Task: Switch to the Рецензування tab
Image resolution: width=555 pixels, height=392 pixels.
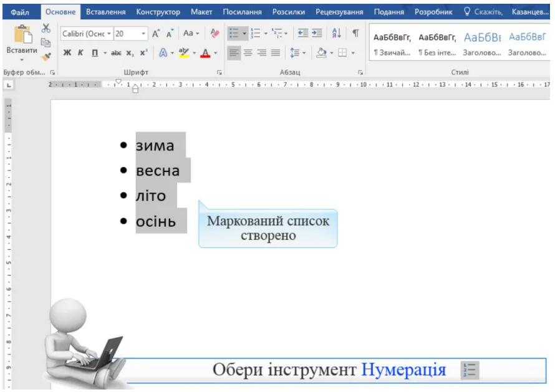Action: (339, 12)
